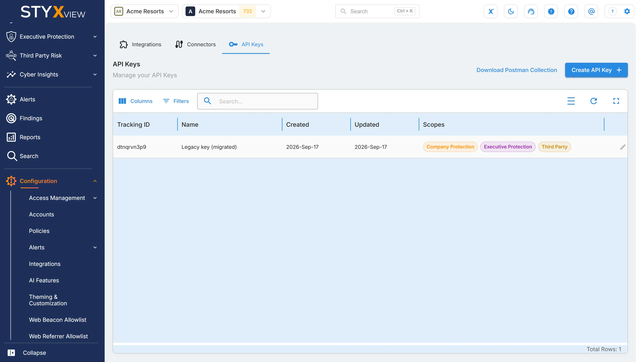The height and width of the screenshot is (362, 644).
Task: Edit the Legacy key (migrated) row pencil icon
Action: (622, 147)
